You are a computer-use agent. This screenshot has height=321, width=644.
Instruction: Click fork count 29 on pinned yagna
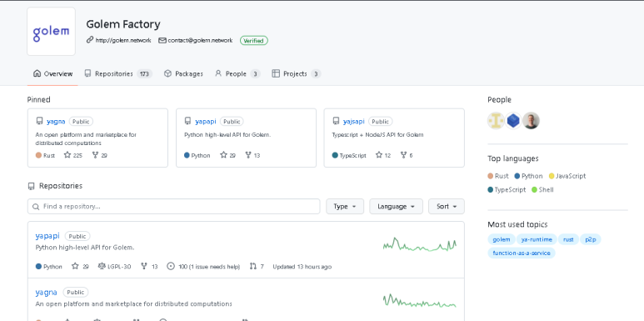tap(99, 155)
